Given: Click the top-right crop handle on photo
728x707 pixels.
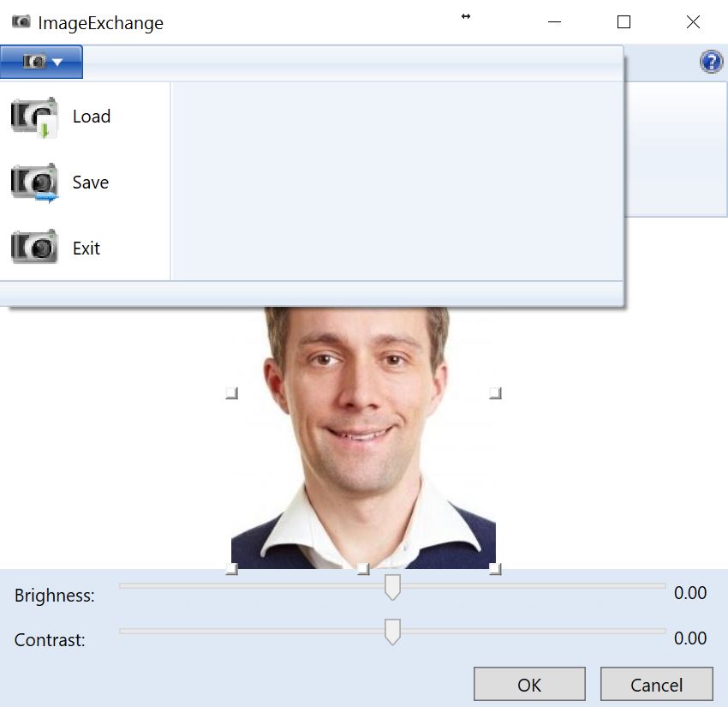Looking at the screenshot, I should [494, 393].
